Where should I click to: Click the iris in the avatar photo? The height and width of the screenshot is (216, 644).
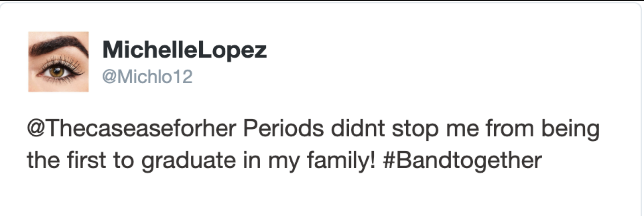(57, 71)
